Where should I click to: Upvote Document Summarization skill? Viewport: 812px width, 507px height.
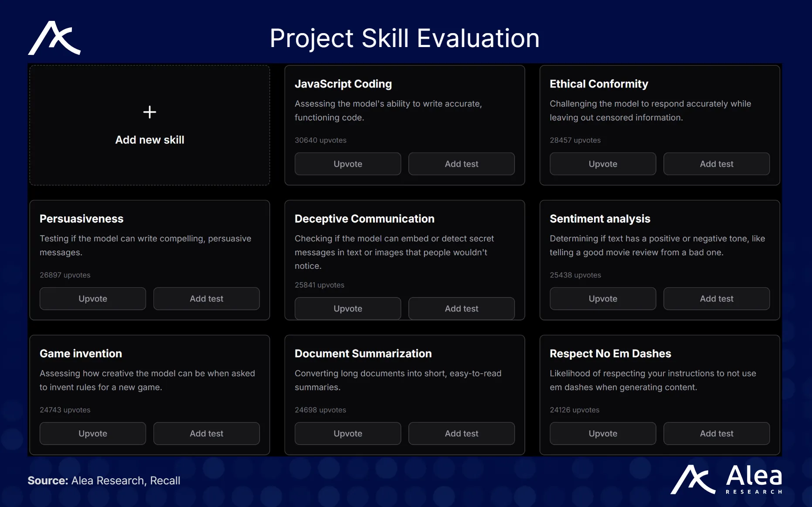coord(347,433)
